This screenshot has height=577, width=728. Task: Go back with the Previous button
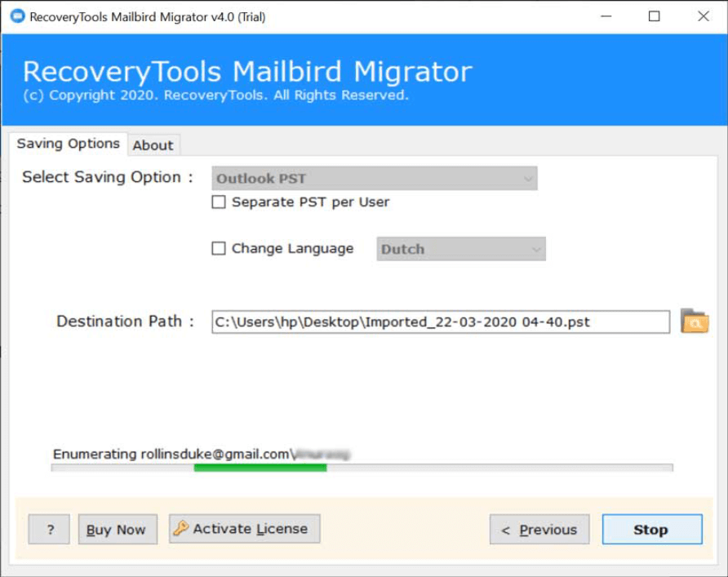(539, 530)
